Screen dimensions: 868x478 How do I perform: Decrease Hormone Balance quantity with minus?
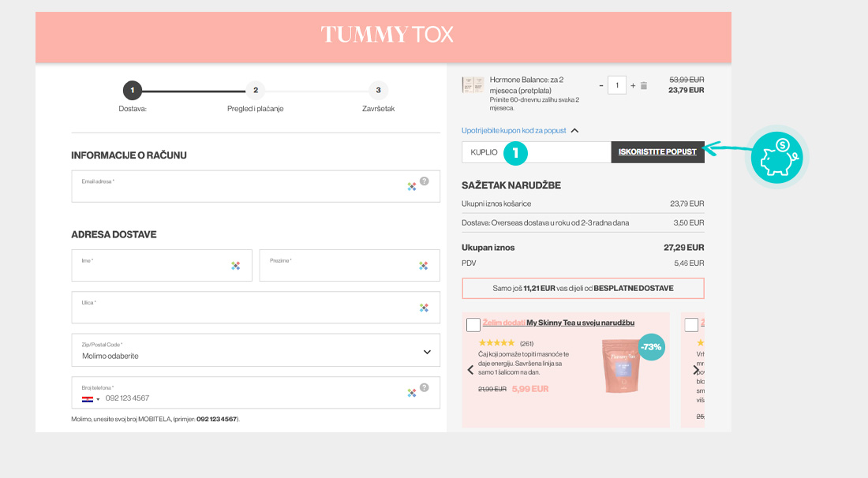(x=601, y=86)
